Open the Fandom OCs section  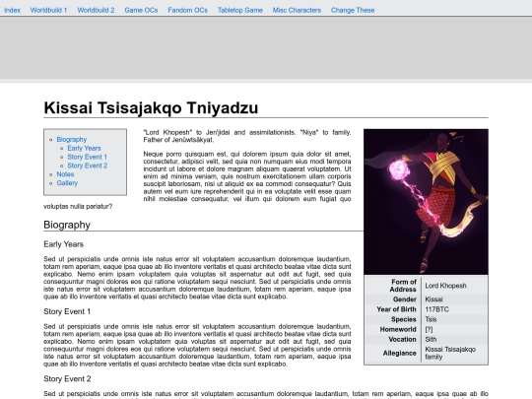tap(187, 10)
